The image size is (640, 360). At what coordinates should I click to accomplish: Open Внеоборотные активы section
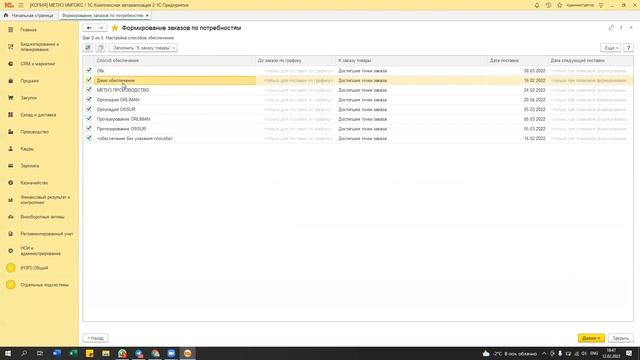click(42, 217)
